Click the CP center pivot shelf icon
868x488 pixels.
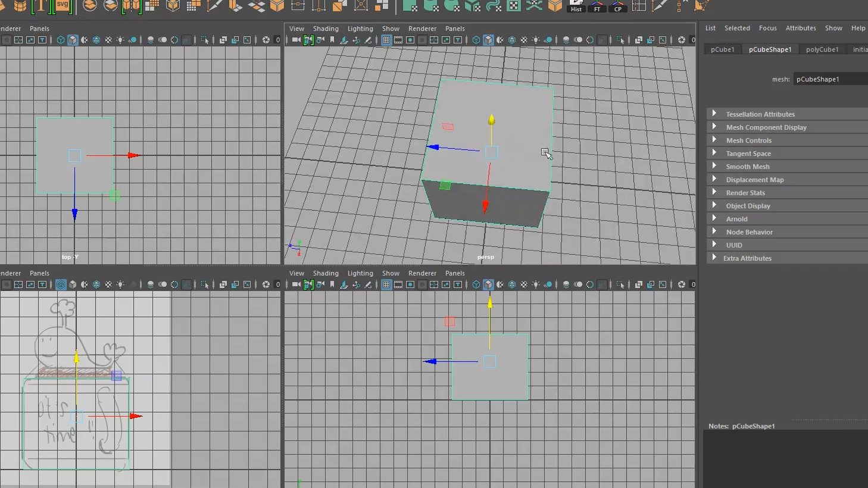(618, 6)
